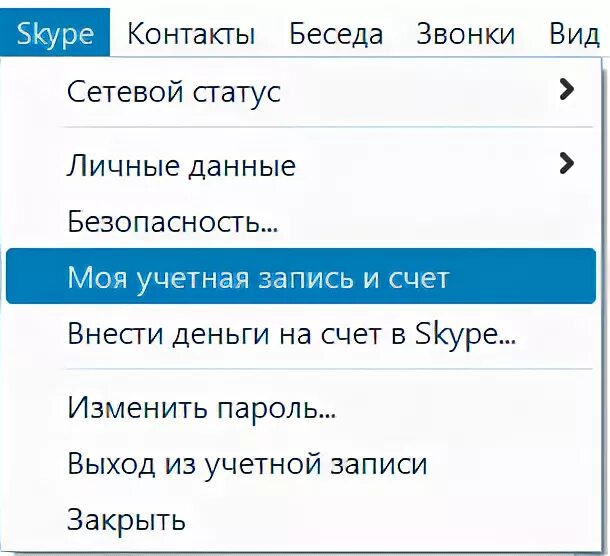Select Личные данные menu entry

181,165
